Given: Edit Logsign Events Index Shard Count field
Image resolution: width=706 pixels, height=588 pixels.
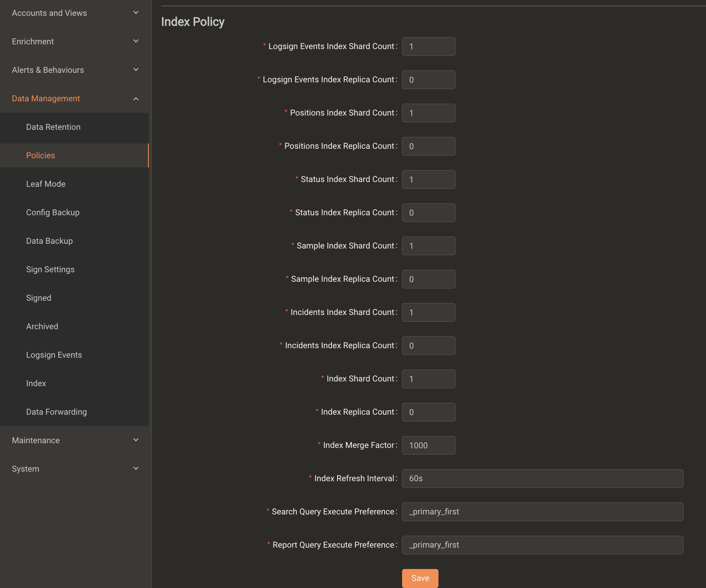Looking at the screenshot, I should coord(429,47).
